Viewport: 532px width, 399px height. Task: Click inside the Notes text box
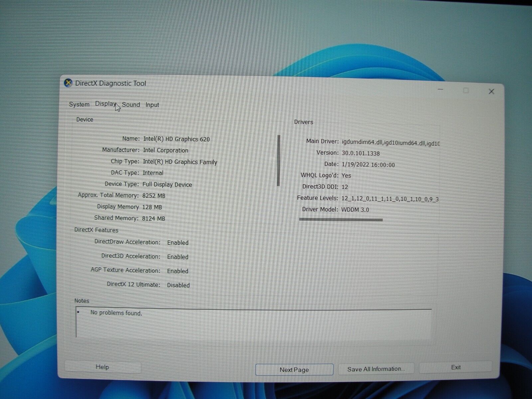click(254, 323)
